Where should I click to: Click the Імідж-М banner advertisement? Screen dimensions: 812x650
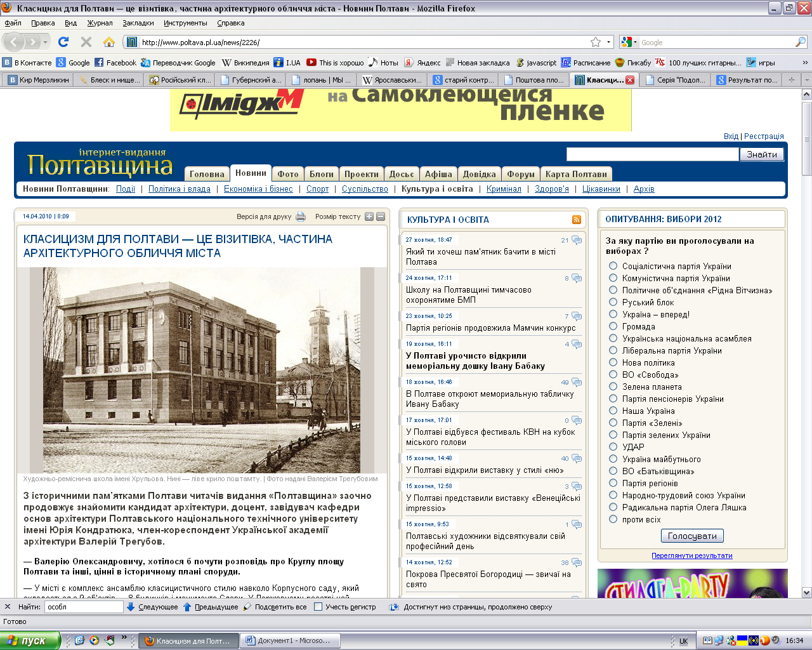(400, 110)
